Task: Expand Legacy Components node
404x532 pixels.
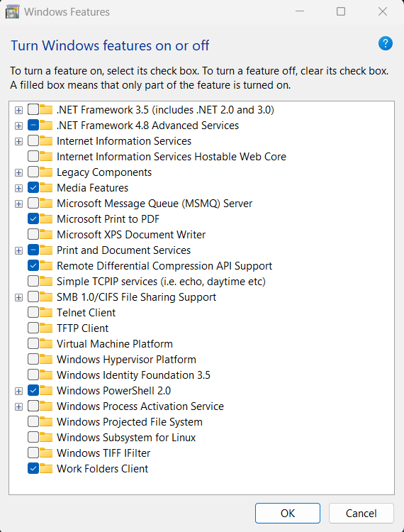Action: [x=18, y=172]
